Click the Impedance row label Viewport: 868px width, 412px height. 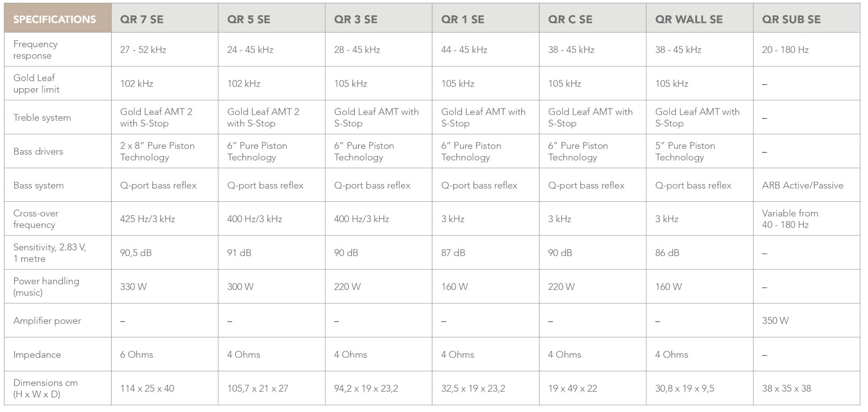pos(37,355)
